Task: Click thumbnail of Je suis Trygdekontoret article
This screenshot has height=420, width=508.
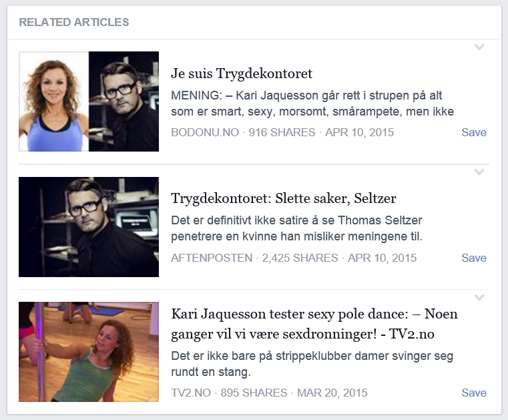Action: [89, 101]
